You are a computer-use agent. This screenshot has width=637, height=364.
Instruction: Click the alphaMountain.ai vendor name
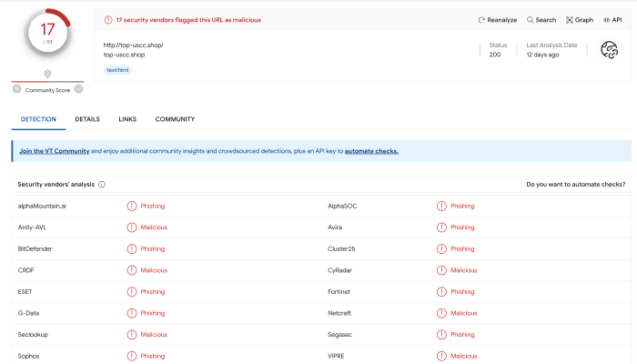[42, 206]
